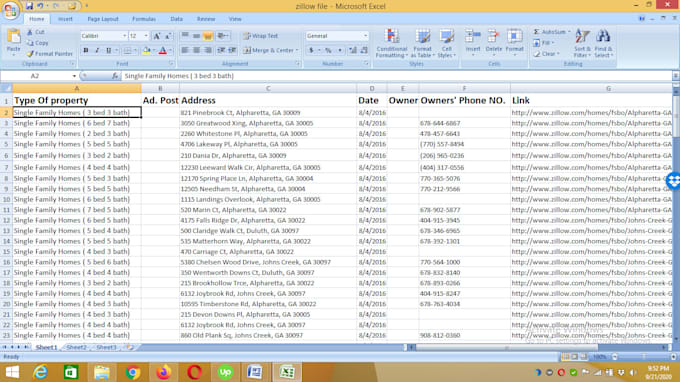Click Merge & Center
Viewport: 680px width, 382px height.
pos(268,50)
